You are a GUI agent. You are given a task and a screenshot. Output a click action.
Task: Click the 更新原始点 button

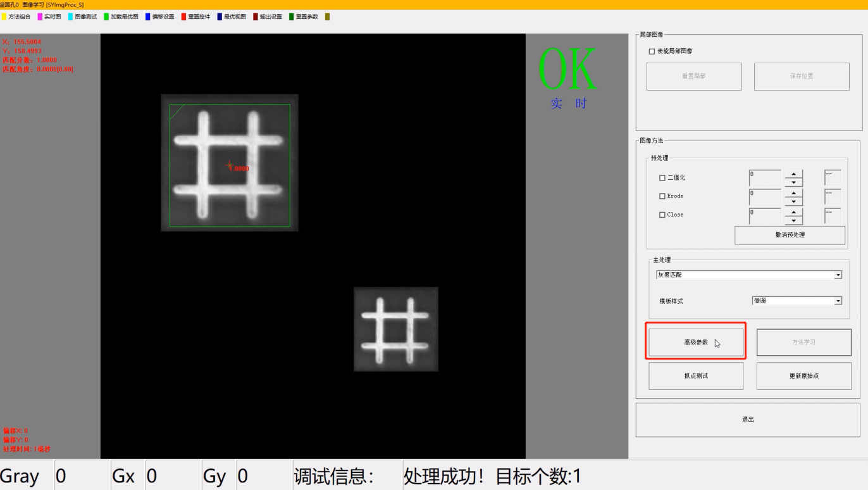click(x=804, y=376)
